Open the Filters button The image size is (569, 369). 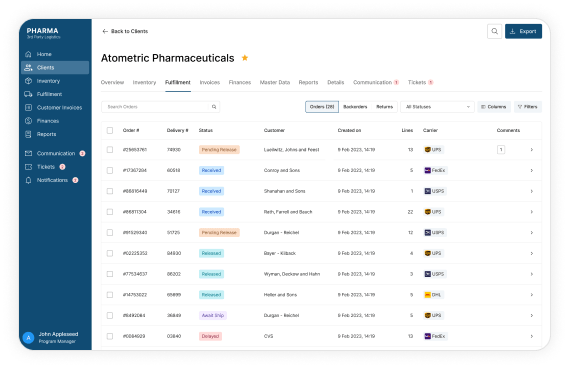tap(528, 107)
